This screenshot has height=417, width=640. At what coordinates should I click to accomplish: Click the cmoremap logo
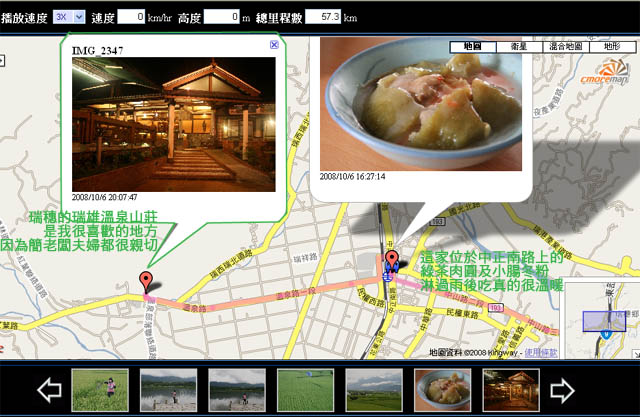tap(605, 73)
